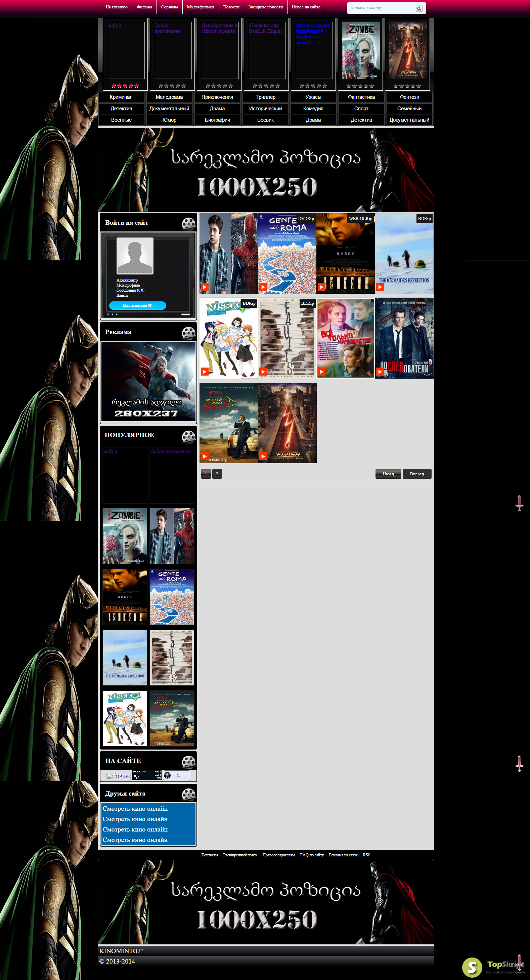The image size is (530, 980).
Task: Click the Выйти logout link
Action: pyautogui.click(x=122, y=295)
